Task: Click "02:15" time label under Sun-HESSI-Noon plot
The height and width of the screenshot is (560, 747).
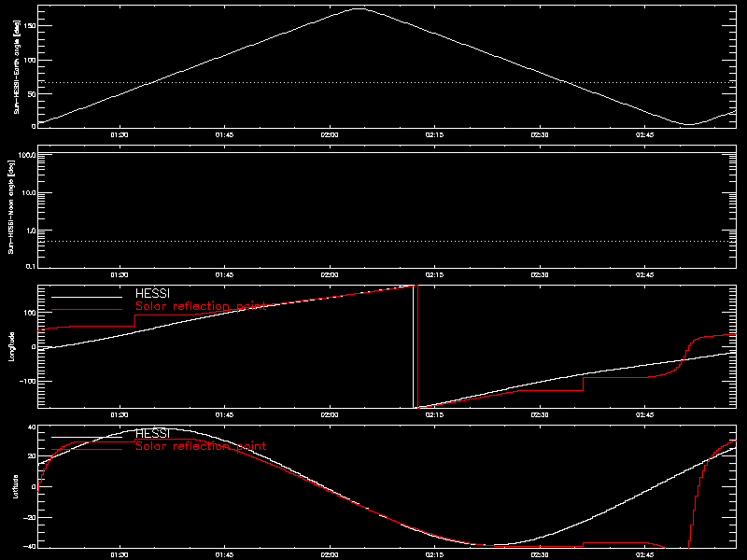Action: (x=434, y=275)
